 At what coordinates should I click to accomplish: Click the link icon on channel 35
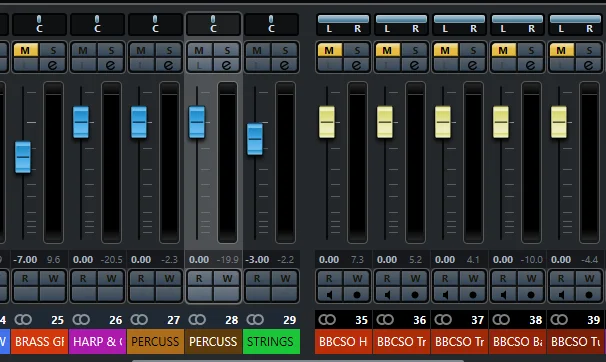[x=327, y=320]
